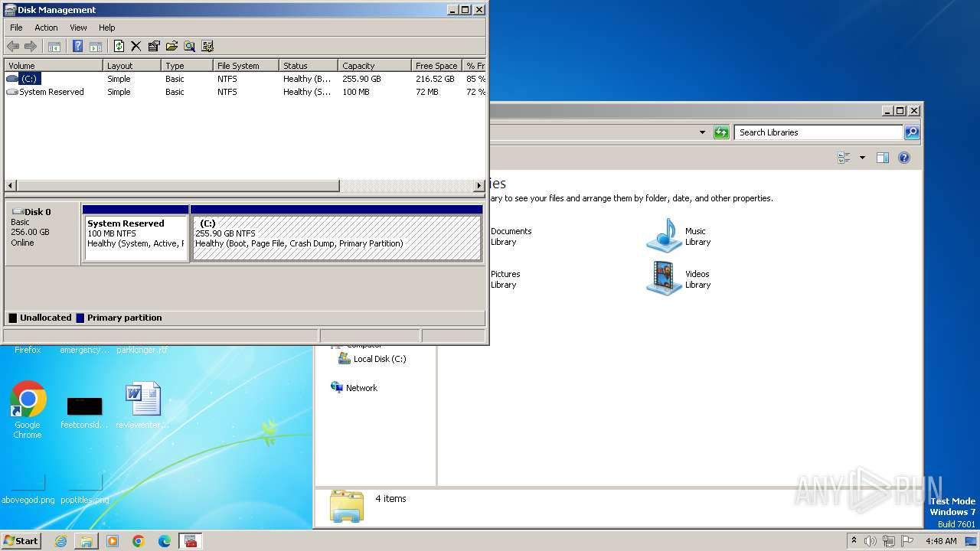Click the volume speaker tray icon
This screenshot has width=980, height=551.
(x=871, y=541)
